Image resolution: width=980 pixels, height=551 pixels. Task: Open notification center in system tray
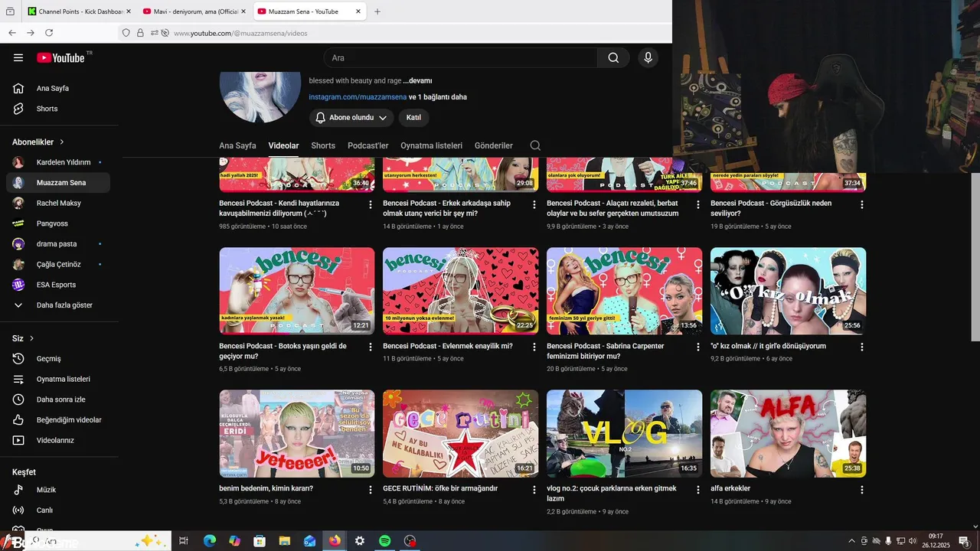(x=963, y=541)
